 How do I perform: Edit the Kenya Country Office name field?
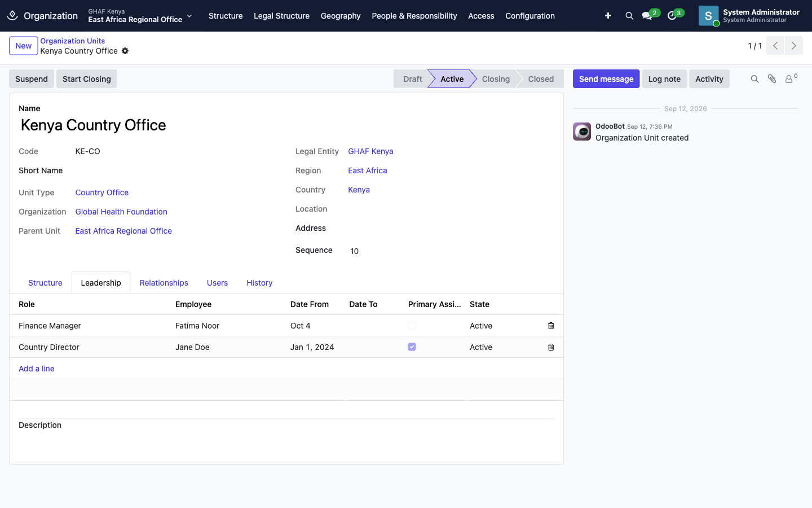(286, 125)
